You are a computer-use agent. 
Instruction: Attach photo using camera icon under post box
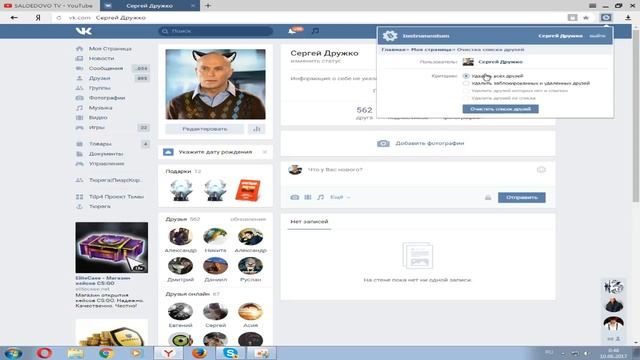(x=295, y=198)
